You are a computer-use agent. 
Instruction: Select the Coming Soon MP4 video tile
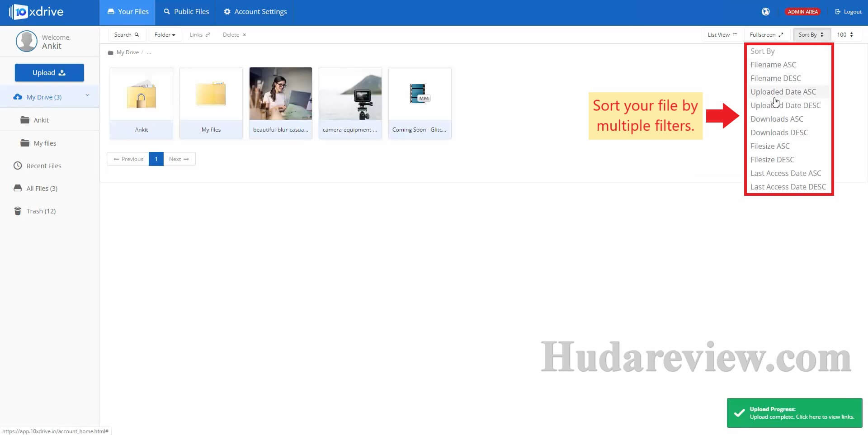pos(420,103)
